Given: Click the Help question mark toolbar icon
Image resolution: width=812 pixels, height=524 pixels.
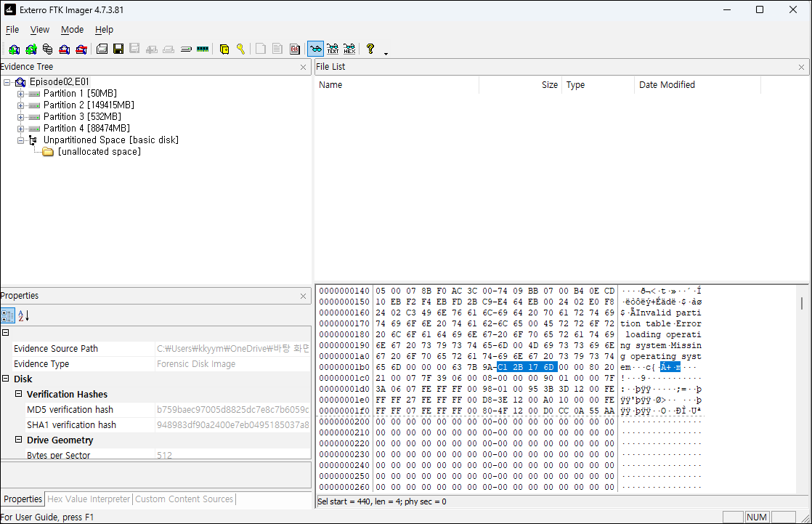Looking at the screenshot, I should 370,49.
